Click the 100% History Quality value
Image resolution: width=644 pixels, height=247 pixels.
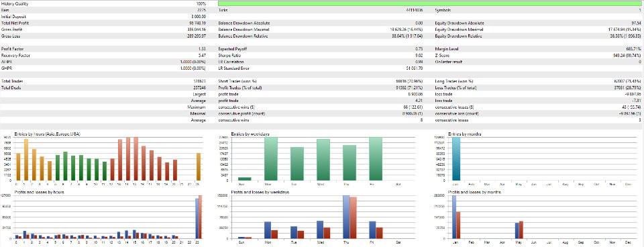coord(201,3)
